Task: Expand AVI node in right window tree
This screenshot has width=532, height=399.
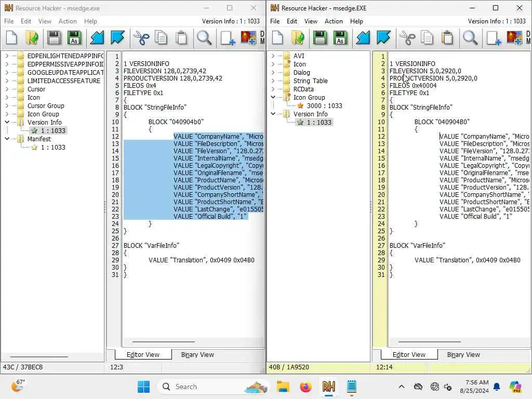Action: click(273, 56)
